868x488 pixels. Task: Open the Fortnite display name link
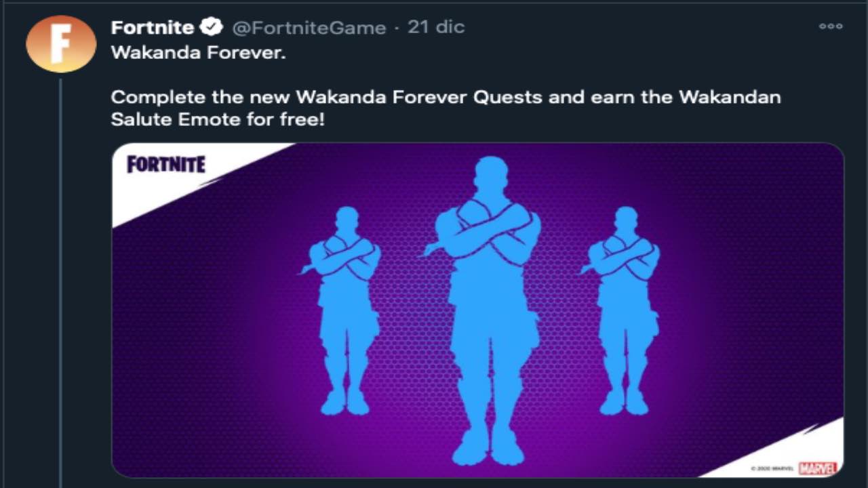pos(153,28)
